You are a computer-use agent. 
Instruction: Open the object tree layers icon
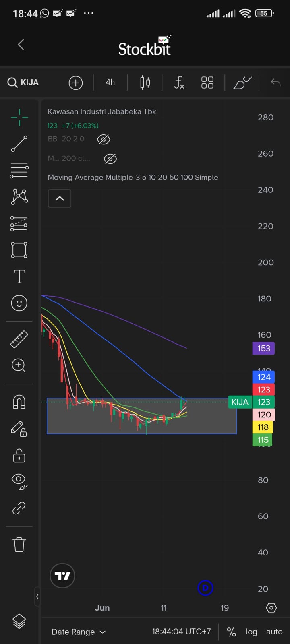[x=19, y=621]
